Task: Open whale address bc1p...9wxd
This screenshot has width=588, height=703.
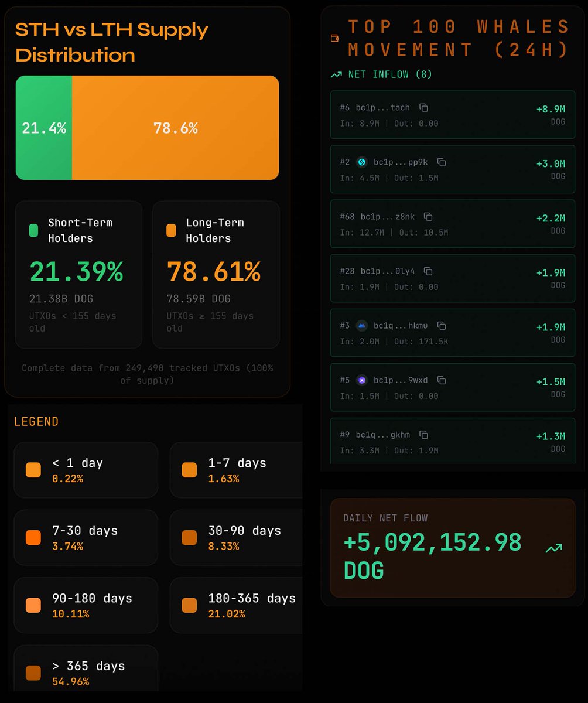Action: click(401, 380)
